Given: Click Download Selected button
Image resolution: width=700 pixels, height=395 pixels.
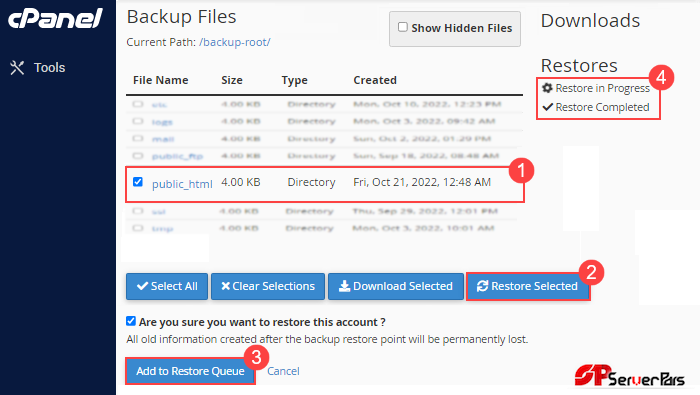Looking at the screenshot, I should pyautogui.click(x=396, y=286).
